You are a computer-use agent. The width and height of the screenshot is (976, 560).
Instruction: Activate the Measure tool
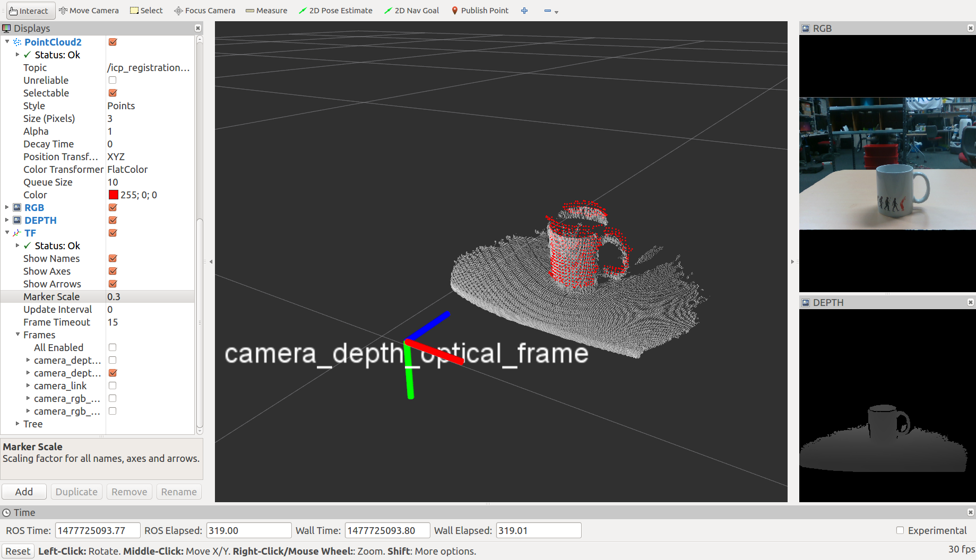(266, 11)
